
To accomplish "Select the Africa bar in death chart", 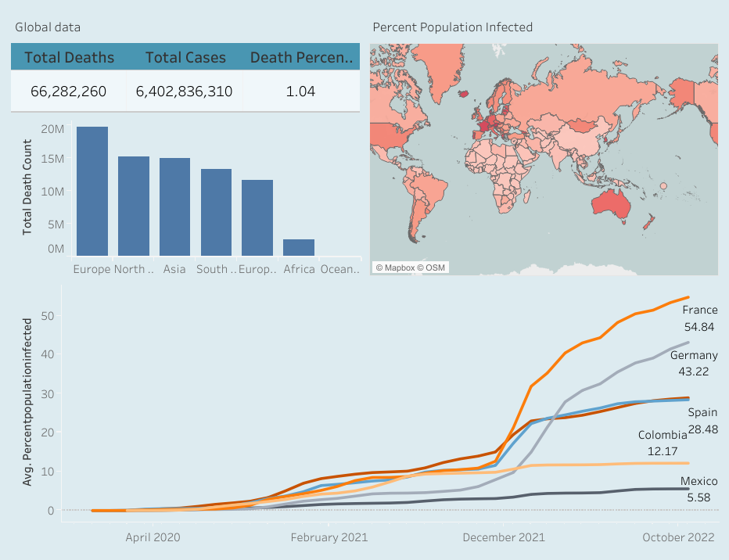I will [299, 247].
